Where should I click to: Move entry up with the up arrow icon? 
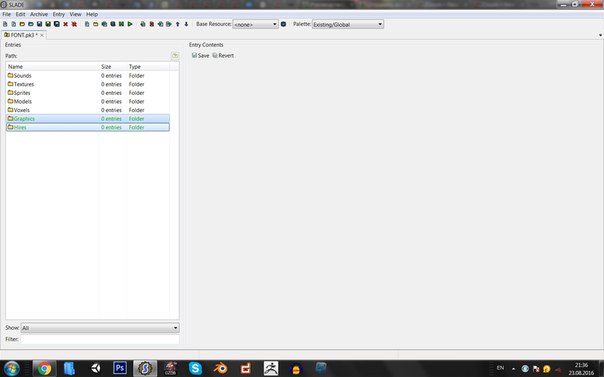[x=178, y=24]
